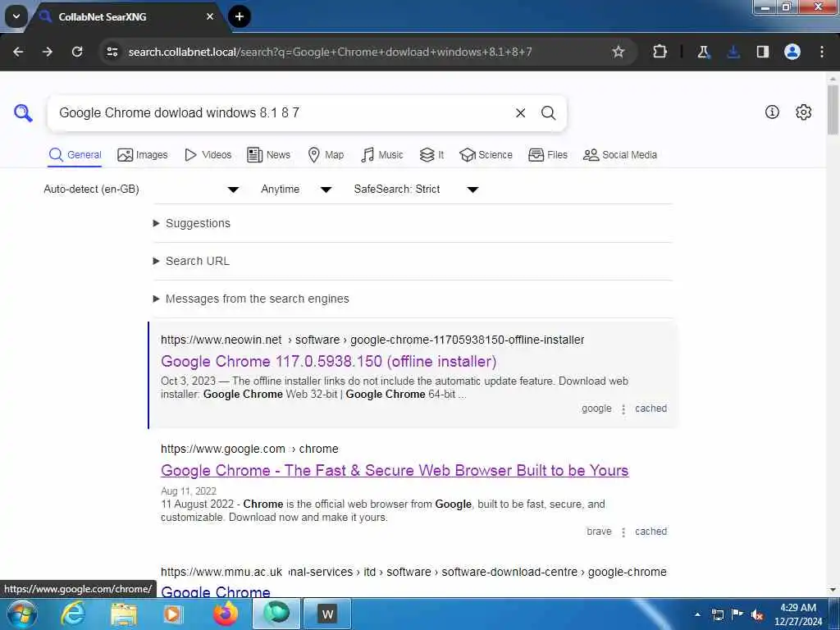This screenshot has width=840, height=630.
Task: Click the volume tray icon
Action: (757, 614)
